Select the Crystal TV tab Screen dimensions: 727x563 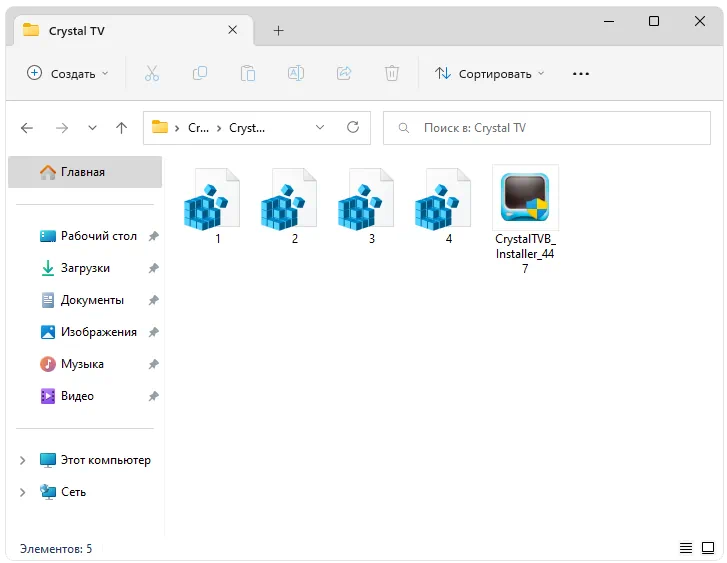pyautogui.click(x=134, y=31)
